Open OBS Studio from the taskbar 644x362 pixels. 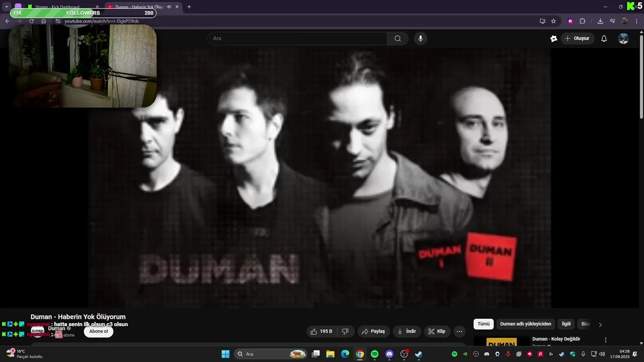tap(404, 354)
